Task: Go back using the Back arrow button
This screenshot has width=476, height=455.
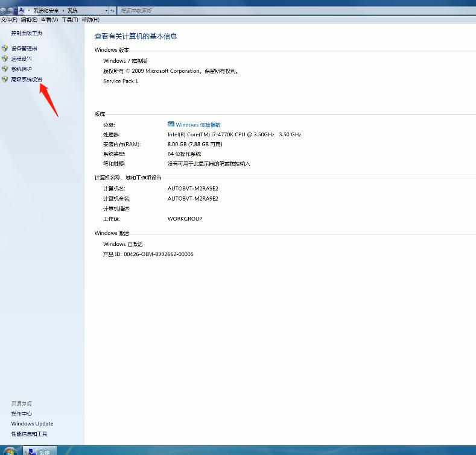Action: (3, 11)
